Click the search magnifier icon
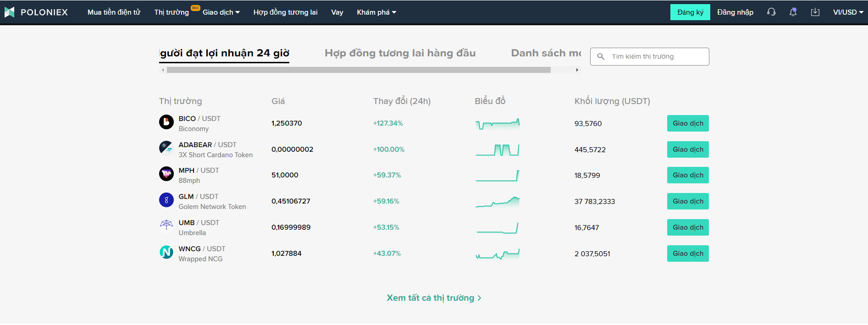 click(601, 56)
